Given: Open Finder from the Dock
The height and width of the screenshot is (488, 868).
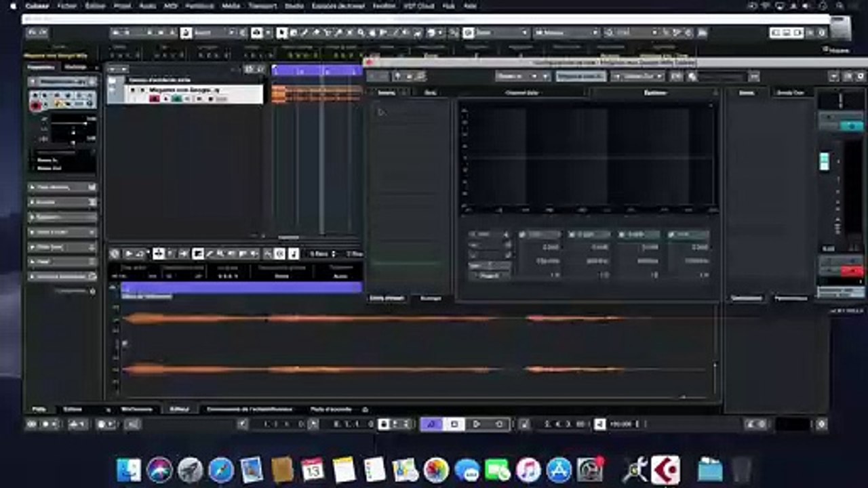Looking at the screenshot, I should pos(129,470).
